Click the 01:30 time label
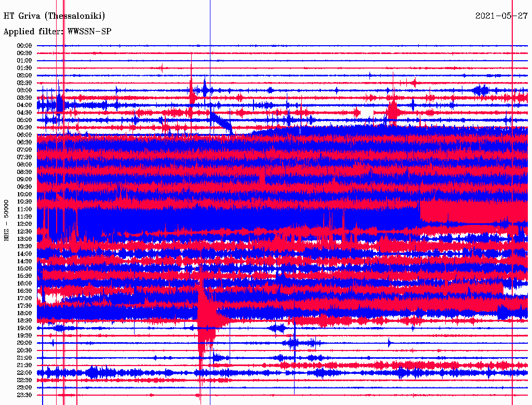This screenshot has height=405, width=532. pos(24,68)
